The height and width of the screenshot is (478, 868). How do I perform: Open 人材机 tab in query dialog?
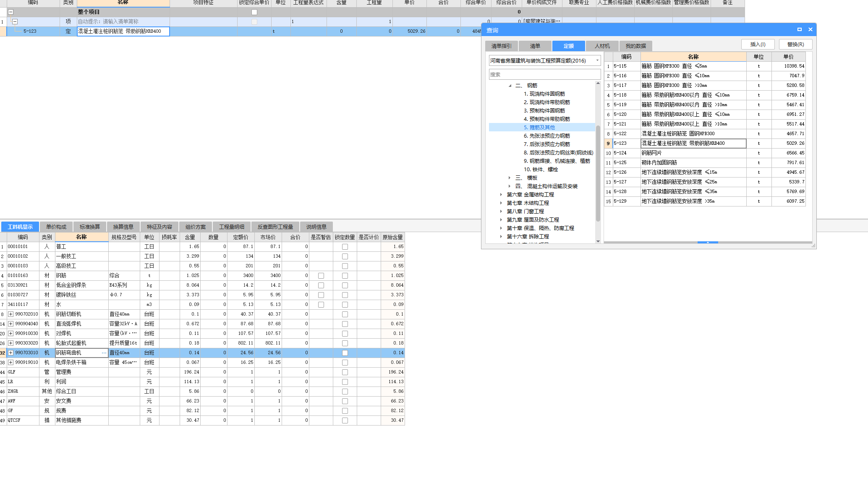coord(602,46)
